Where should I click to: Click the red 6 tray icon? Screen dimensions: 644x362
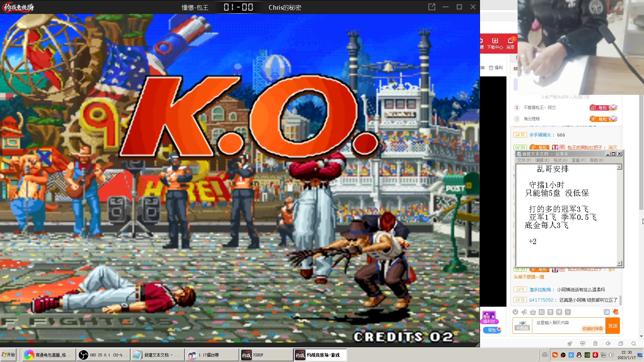595,355
